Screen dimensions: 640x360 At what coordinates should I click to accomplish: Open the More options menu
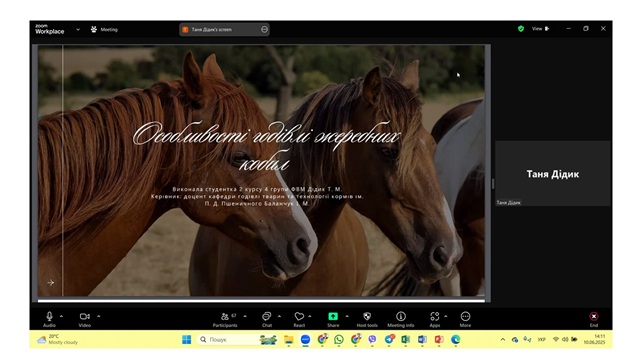click(465, 319)
